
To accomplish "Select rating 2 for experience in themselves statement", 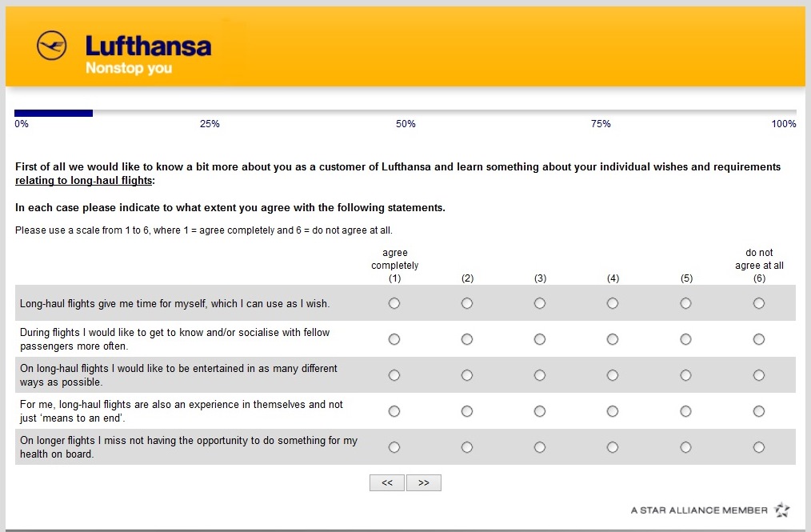I will (x=467, y=411).
